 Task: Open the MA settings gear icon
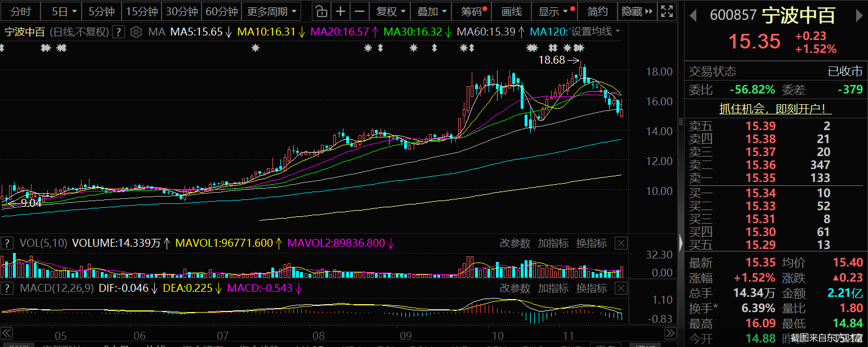click(x=136, y=32)
